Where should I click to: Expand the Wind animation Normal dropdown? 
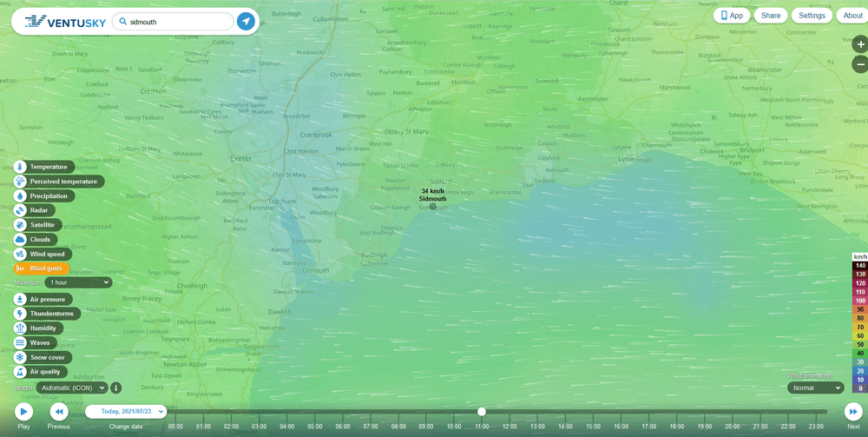pos(815,387)
